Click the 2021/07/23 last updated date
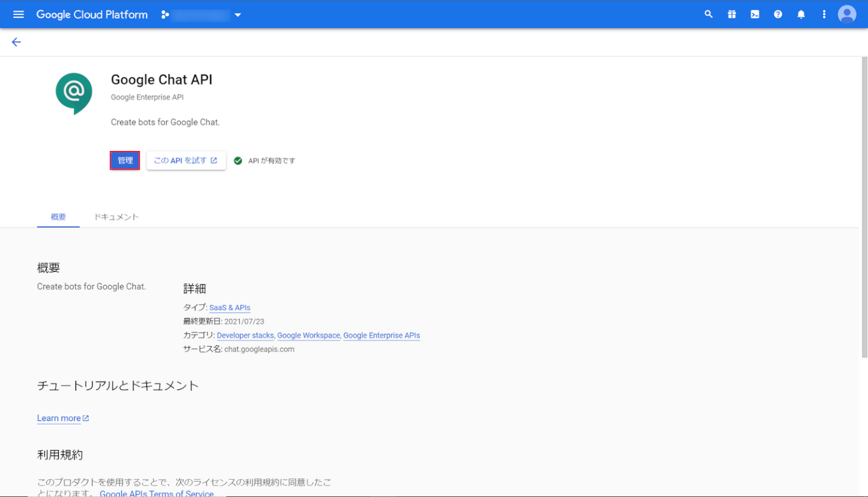 pos(244,321)
